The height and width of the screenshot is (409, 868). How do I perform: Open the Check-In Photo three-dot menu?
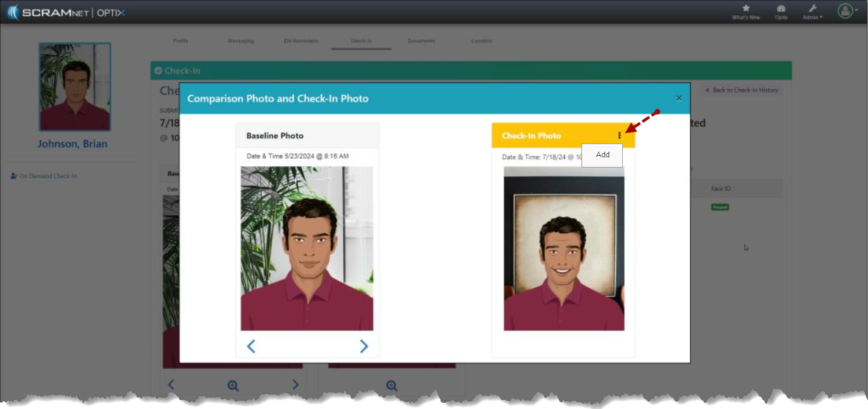click(x=619, y=136)
